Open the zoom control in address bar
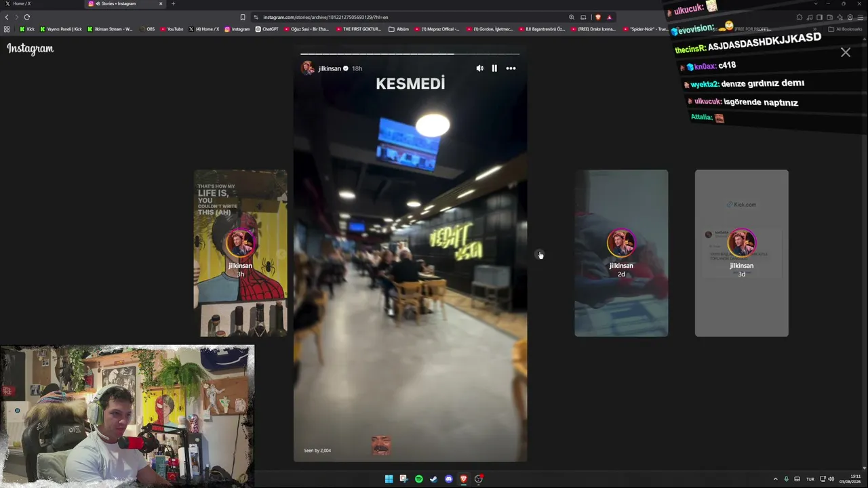The image size is (868, 488). coord(572,17)
